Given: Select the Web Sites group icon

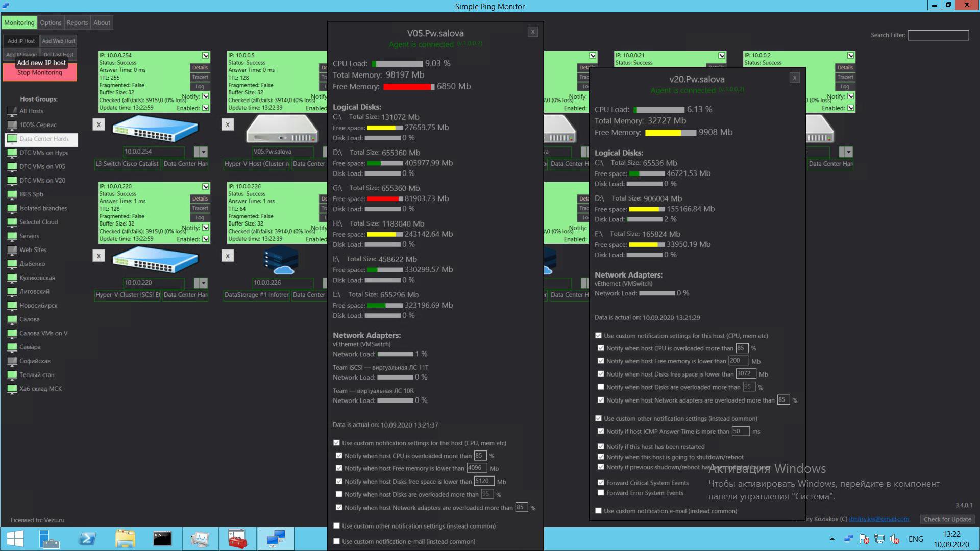Looking at the screenshot, I should tap(12, 249).
